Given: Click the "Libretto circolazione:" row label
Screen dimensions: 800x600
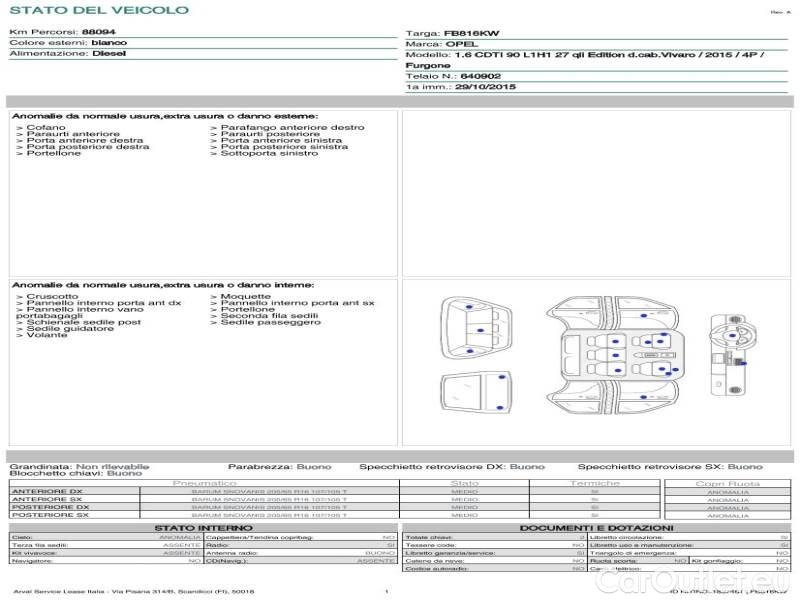Looking at the screenshot, I should point(626,537).
